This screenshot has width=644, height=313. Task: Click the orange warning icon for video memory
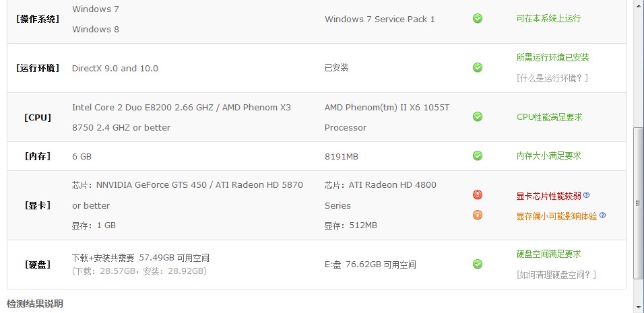pos(477,215)
